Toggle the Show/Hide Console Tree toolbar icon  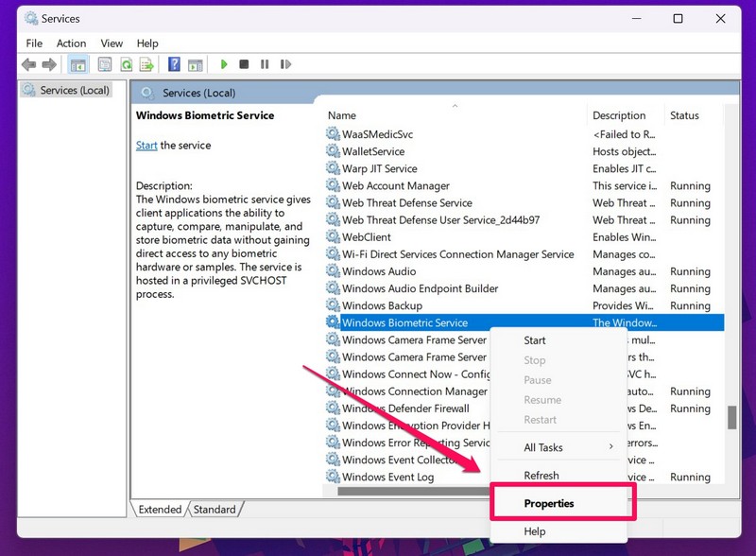79,64
